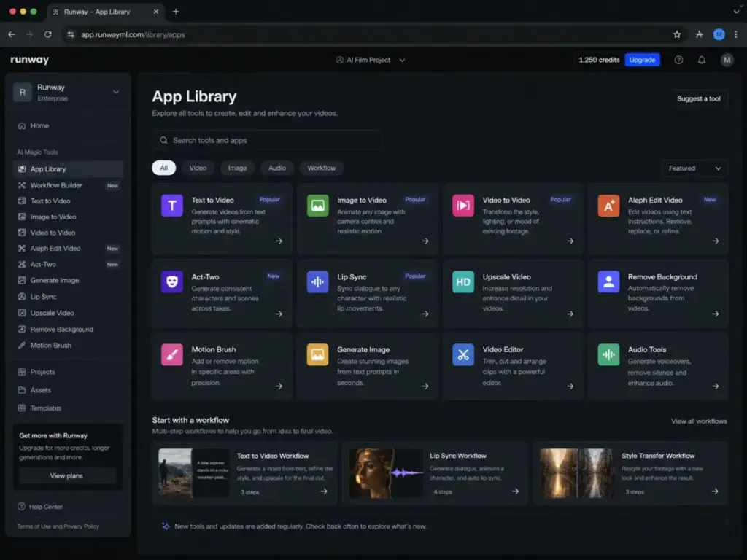Click arrow on Lip Sync Workflow card
Image resolution: width=747 pixels, height=560 pixels.
point(516,491)
